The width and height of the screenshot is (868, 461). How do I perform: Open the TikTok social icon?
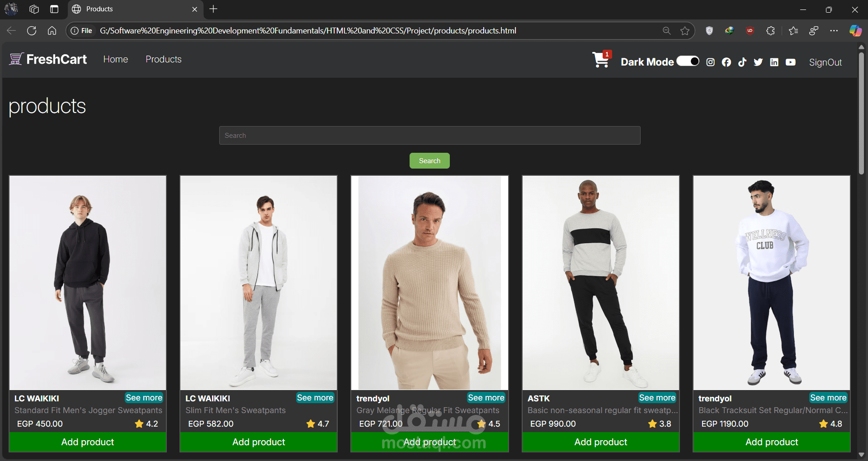(742, 62)
